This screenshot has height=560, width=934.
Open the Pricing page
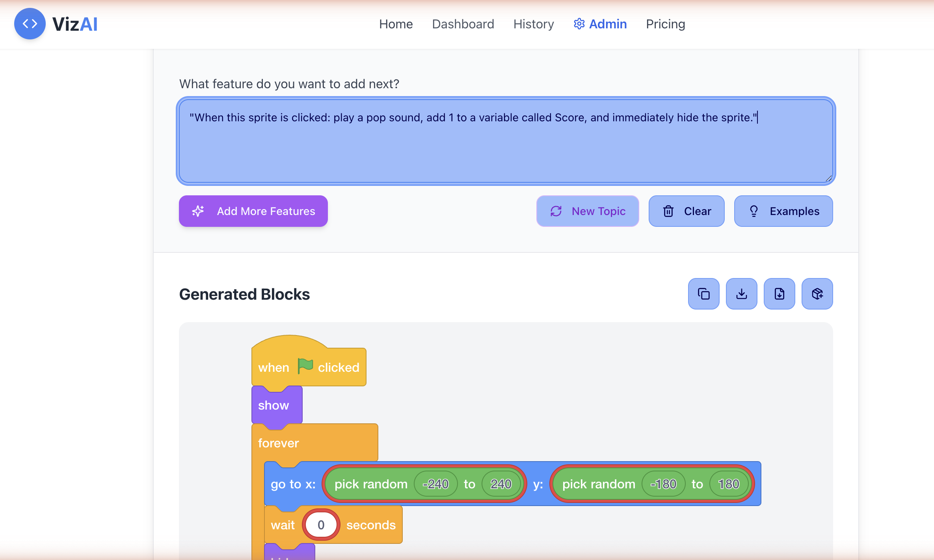click(x=665, y=24)
